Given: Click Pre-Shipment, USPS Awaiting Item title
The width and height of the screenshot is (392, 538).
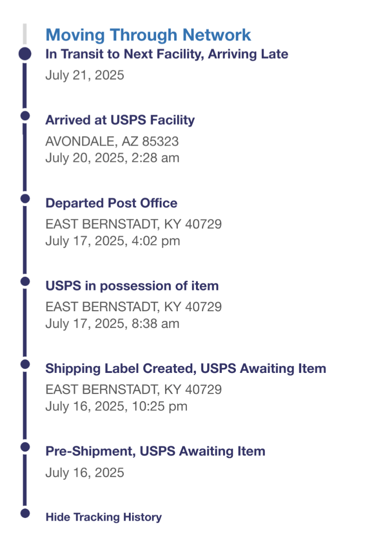Looking at the screenshot, I should pos(155,451).
